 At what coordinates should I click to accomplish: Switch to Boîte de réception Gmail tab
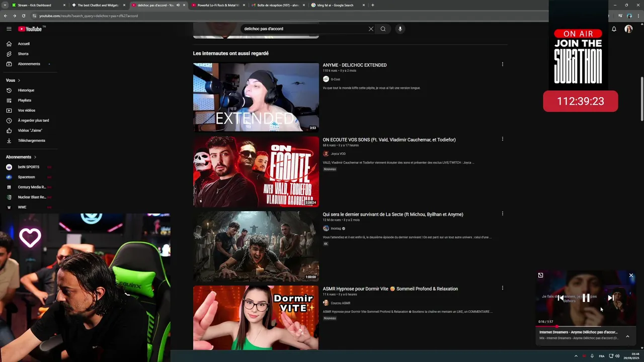coord(278,5)
